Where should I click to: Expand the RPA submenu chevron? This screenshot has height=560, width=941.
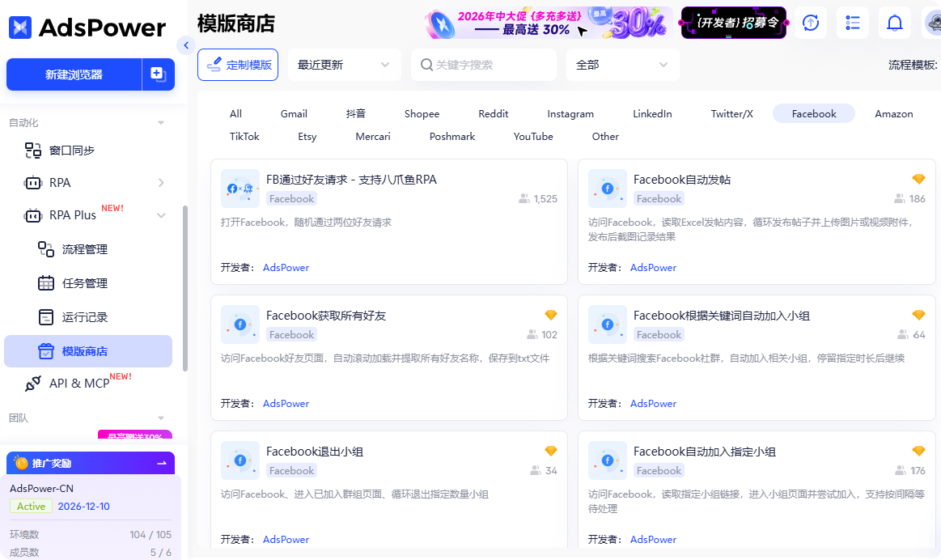point(161,182)
